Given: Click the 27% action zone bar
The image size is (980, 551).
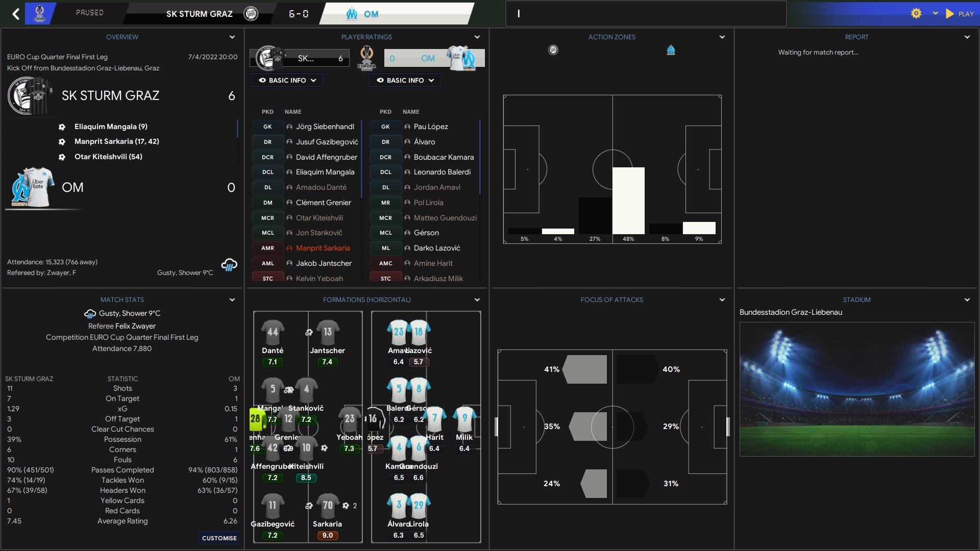Looking at the screenshot, I should click(595, 216).
